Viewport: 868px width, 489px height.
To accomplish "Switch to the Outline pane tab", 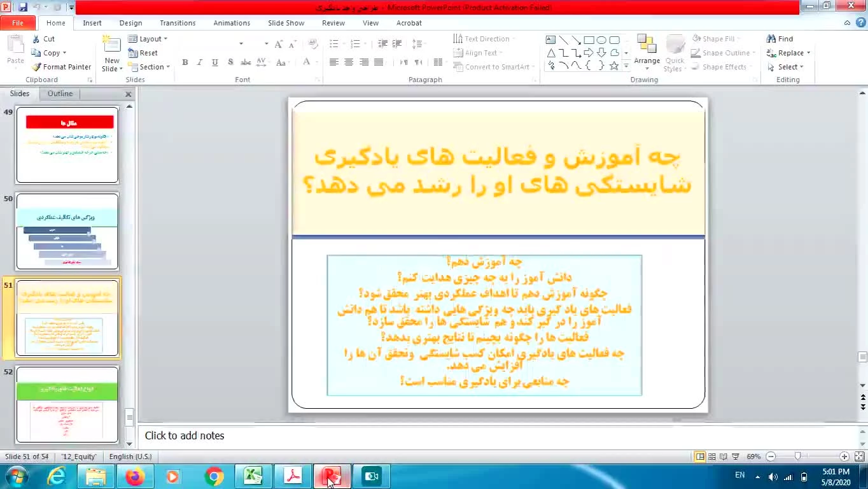I will pyautogui.click(x=60, y=94).
